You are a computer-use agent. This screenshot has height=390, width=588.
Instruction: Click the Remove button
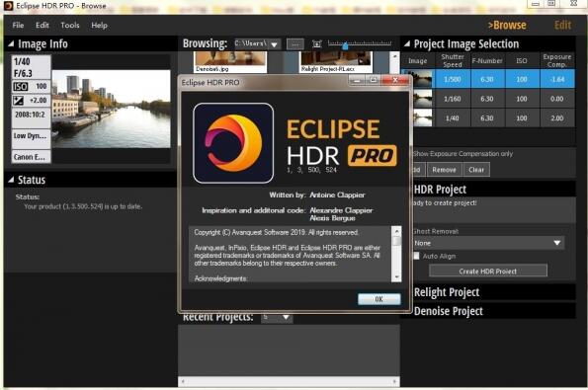(444, 170)
